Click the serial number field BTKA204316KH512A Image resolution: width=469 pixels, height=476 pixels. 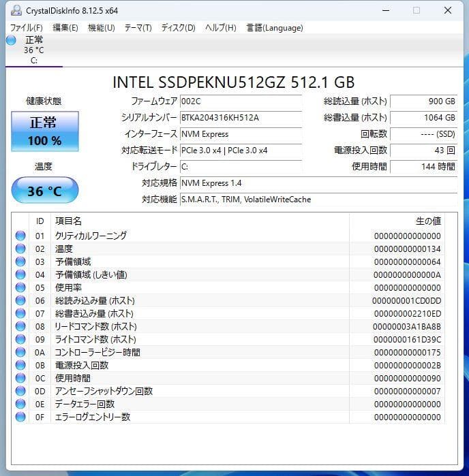241,118
